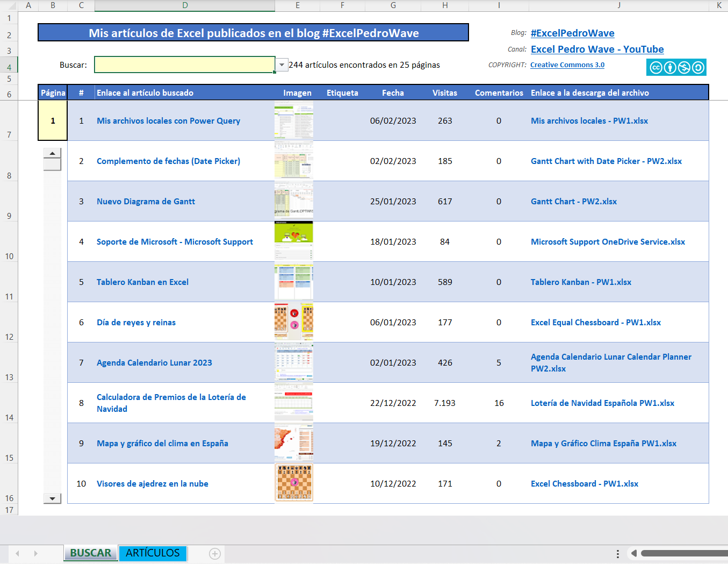The height and width of the screenshot is (564, 728).
Task: Select column D header
Action: tap(185, 5)
